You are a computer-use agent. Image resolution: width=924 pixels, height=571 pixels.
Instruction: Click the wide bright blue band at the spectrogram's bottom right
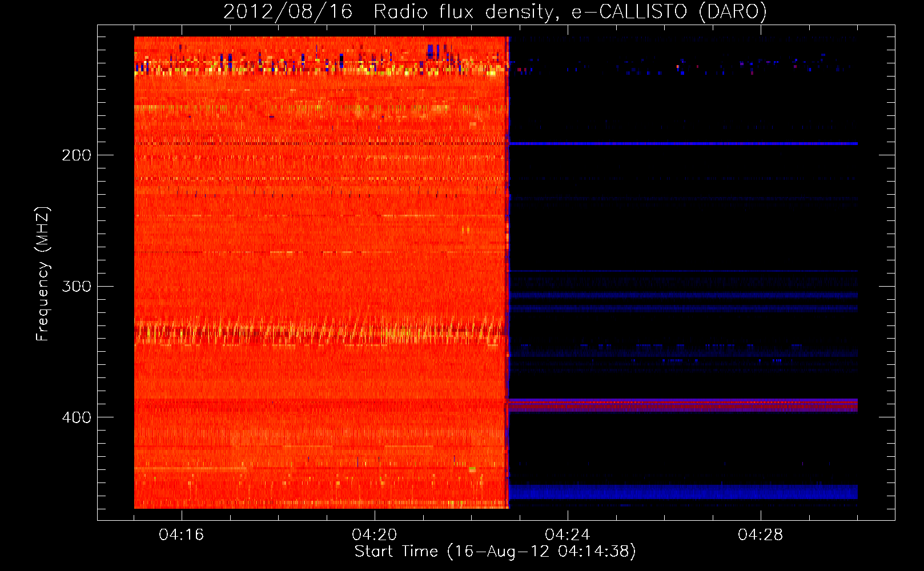tap(683, 492)
